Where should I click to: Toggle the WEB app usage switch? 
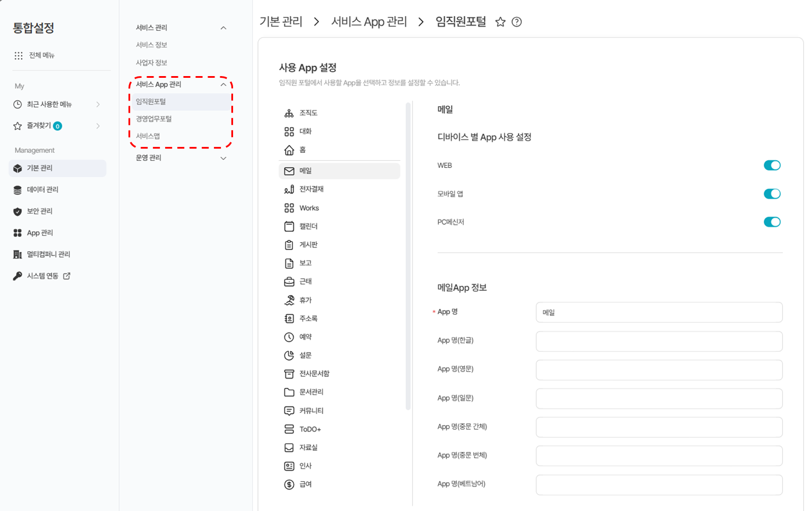[x=771, y=165]
